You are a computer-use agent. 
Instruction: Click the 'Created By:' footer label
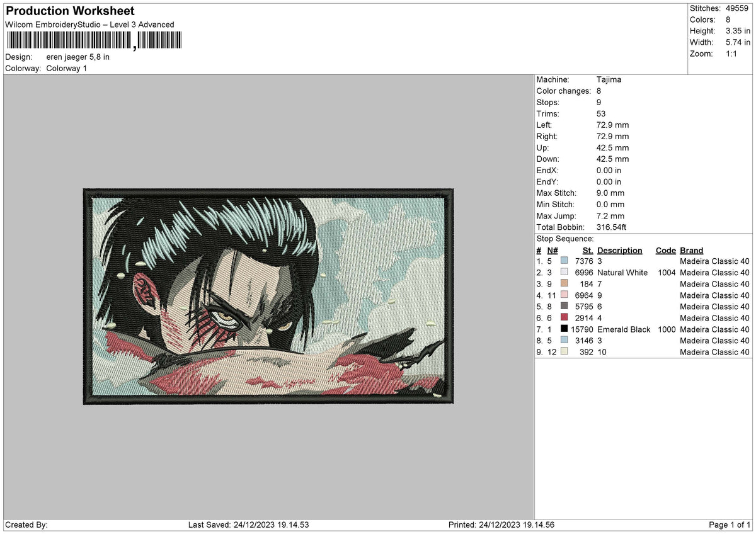click(26, 525)
